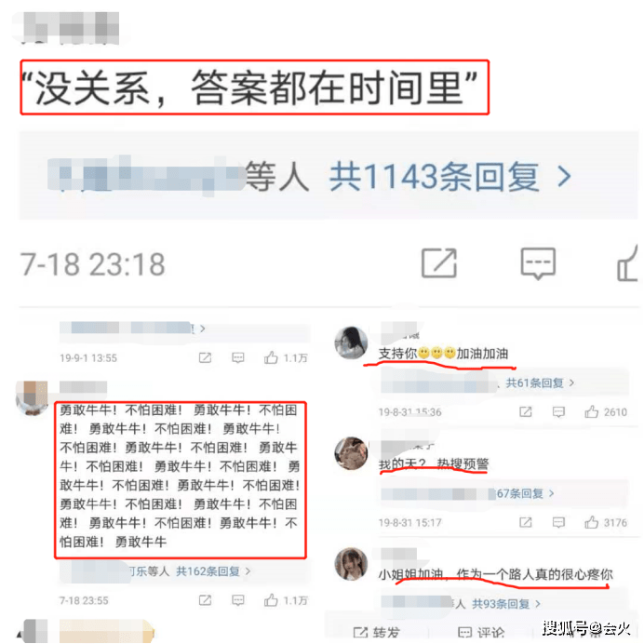The height and width of the screenshot is (644, 644).
Task: Reply to the comment dated 19-9-1 13:55
Action: pos(238,357)
